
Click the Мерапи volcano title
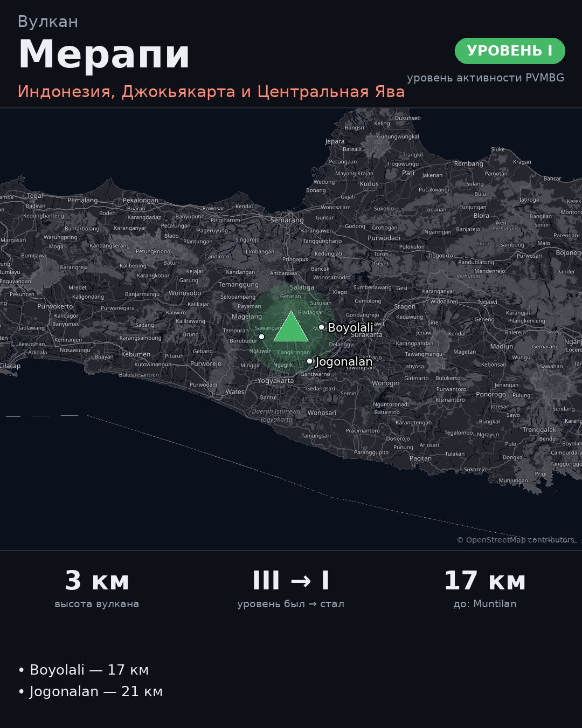pos(104,54)
